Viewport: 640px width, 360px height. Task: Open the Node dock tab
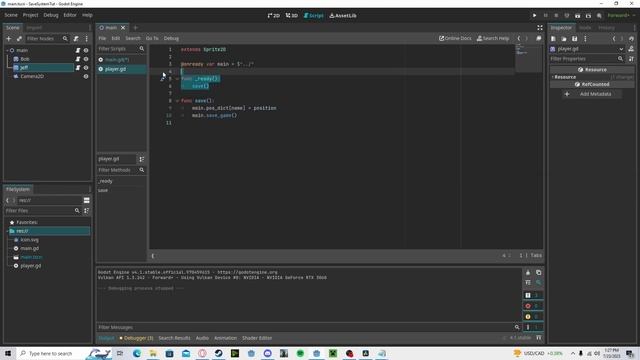(x=585, y=27)
